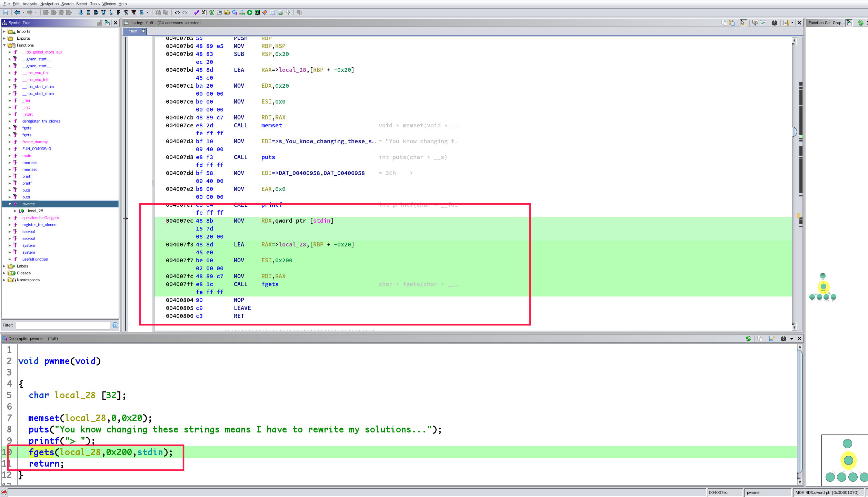Select FUN_004005c0 in Symbol Tree

[37, 149]
